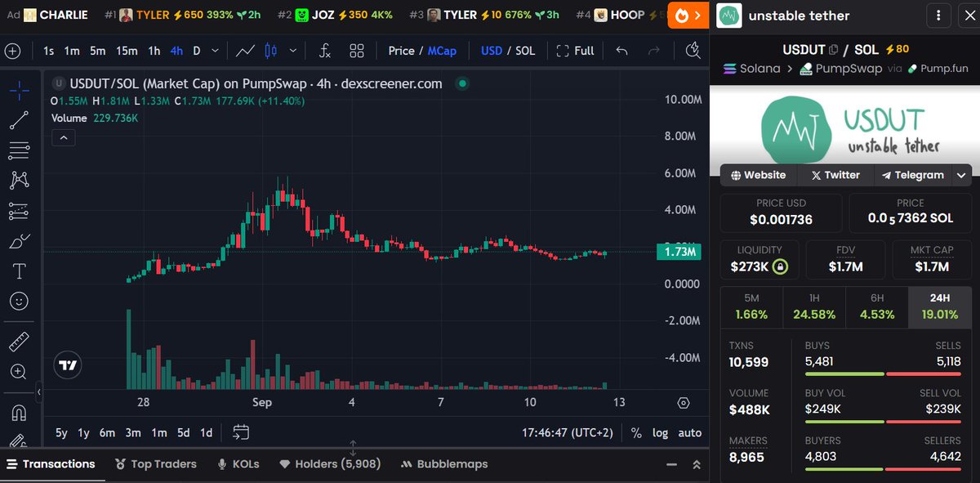The height and width of the screenshot is (483, 980).
Task: Activate the zoom in tool
Action: coord(19,372)
